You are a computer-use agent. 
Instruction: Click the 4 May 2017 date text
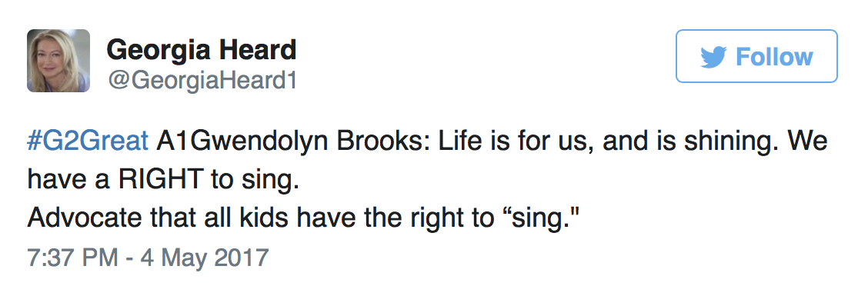point(205,258)
